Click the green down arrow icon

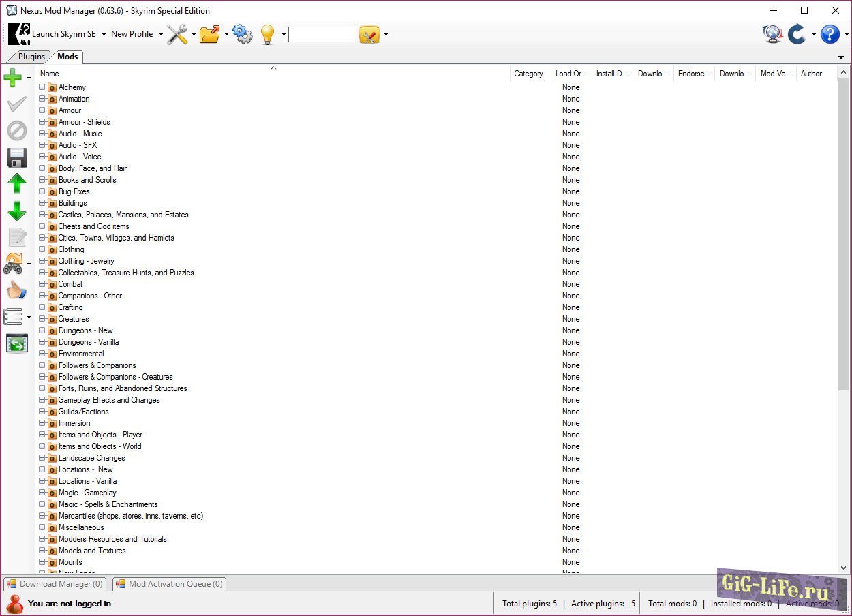point(16,211)
